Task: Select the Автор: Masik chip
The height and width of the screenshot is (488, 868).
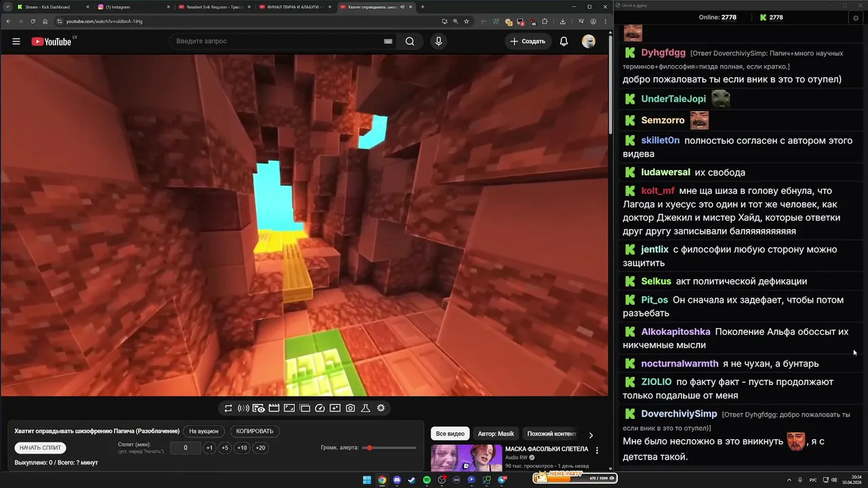Action: [496, 434]
